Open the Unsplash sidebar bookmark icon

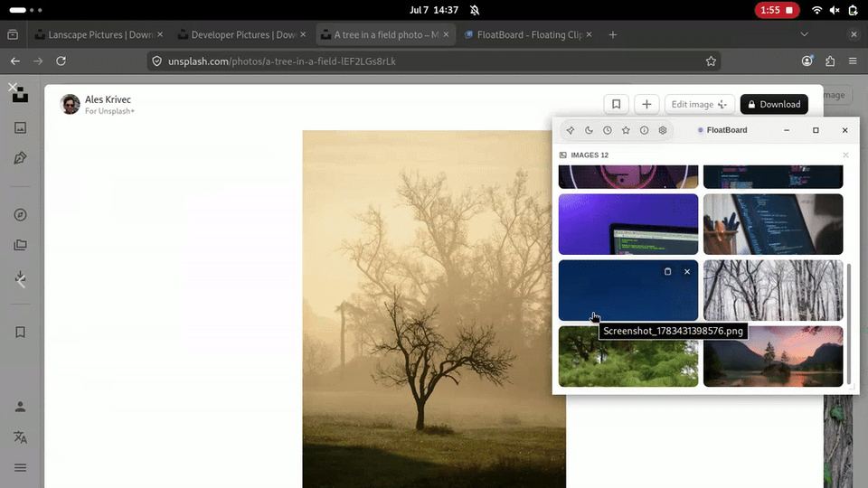pyautogui.click(x=21, y=332)
